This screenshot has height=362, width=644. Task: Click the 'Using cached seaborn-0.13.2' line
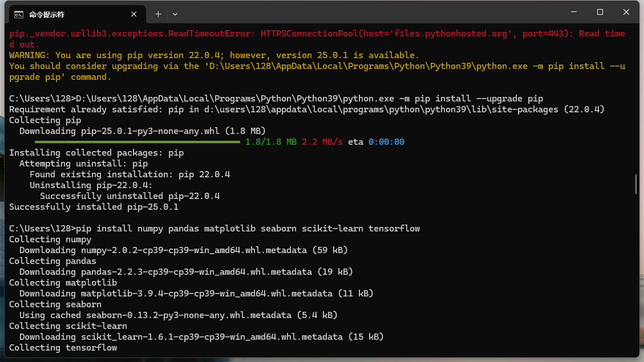(x=178, y=315)
